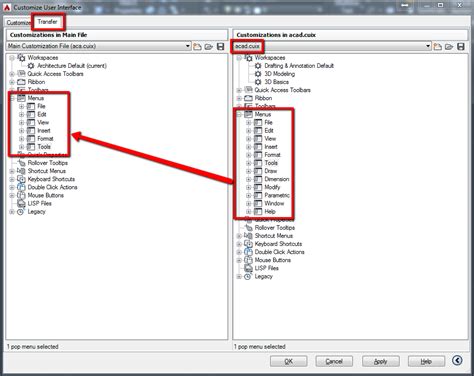474x376 pixels.
Task: Click Ribbon icon in right pane
Action: [248, 98]
